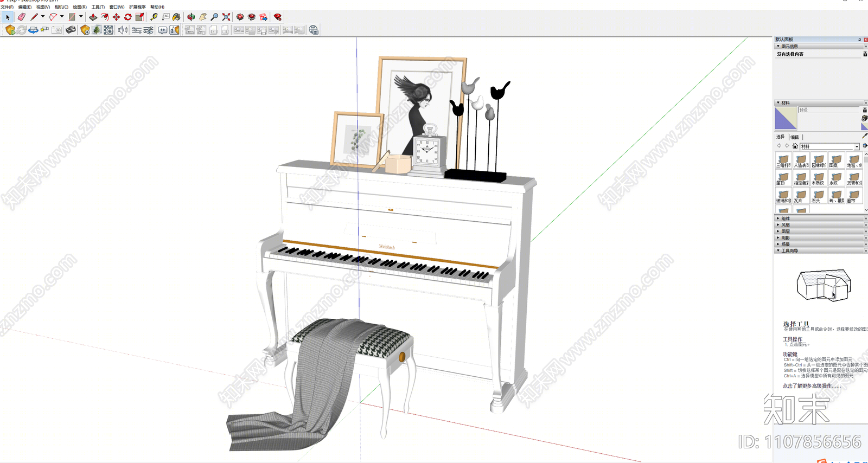
Task: Open the 木质纹 material folder
Action: pyautogui.click(x=818, y=178)
